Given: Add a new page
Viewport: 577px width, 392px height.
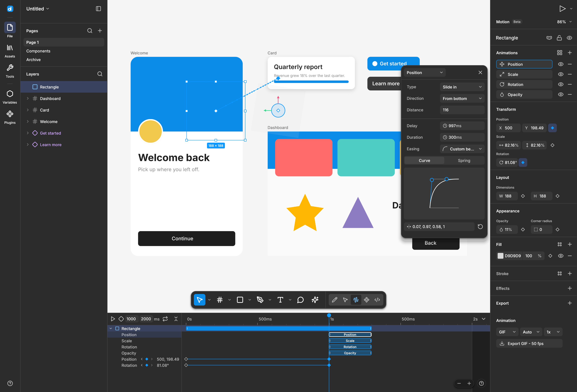Looking at the screenshot, I should 100,31.
